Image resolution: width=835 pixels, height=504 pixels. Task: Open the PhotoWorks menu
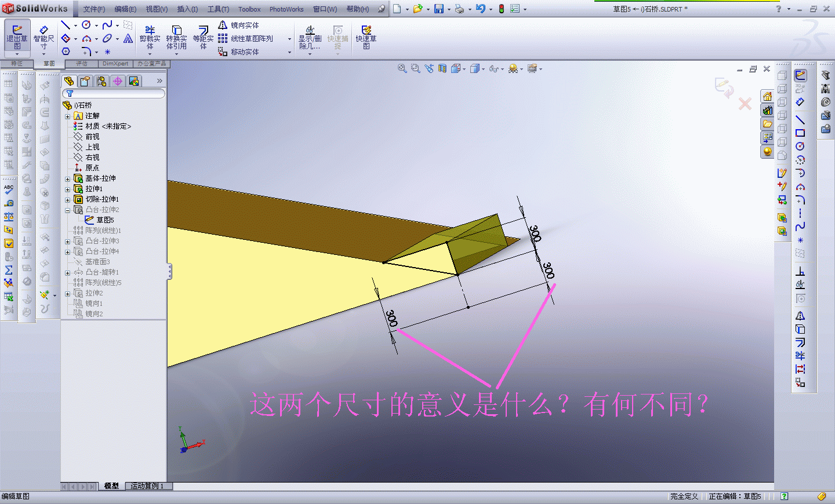point(286,9)
